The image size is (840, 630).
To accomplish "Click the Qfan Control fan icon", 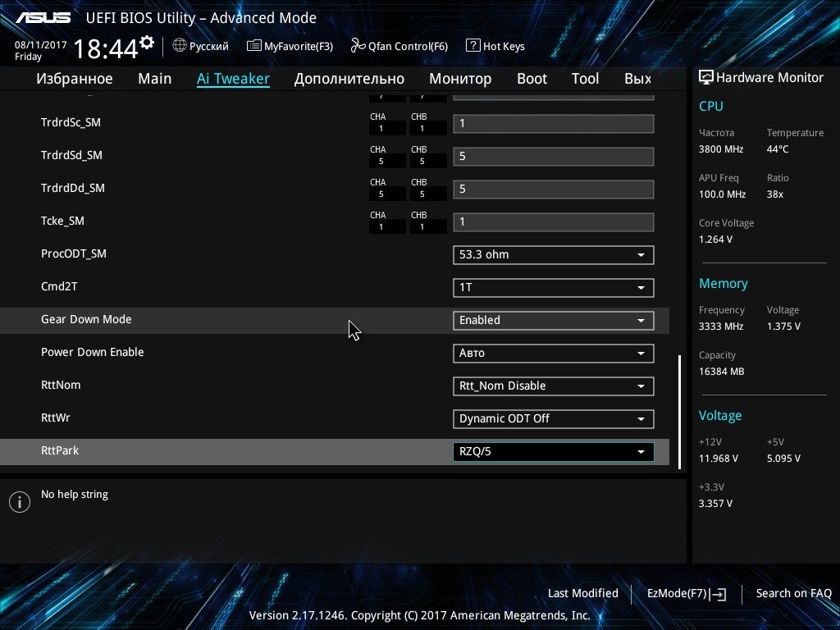I will point(358,46).
